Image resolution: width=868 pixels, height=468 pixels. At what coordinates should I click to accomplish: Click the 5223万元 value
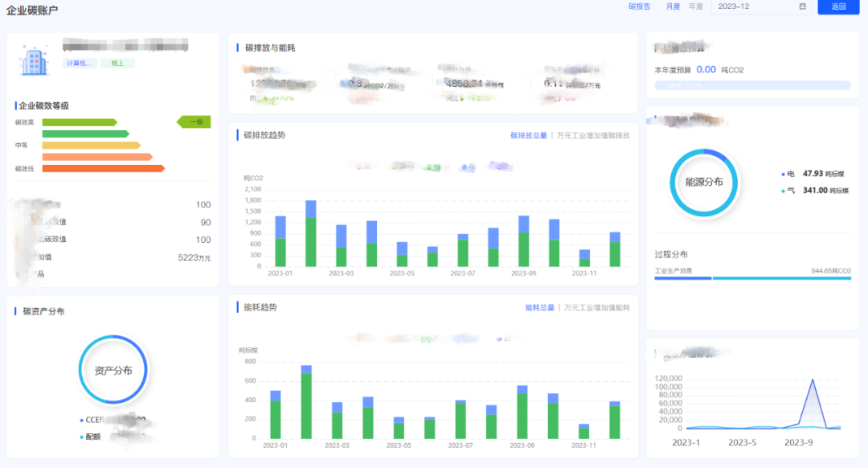(194, 257)
